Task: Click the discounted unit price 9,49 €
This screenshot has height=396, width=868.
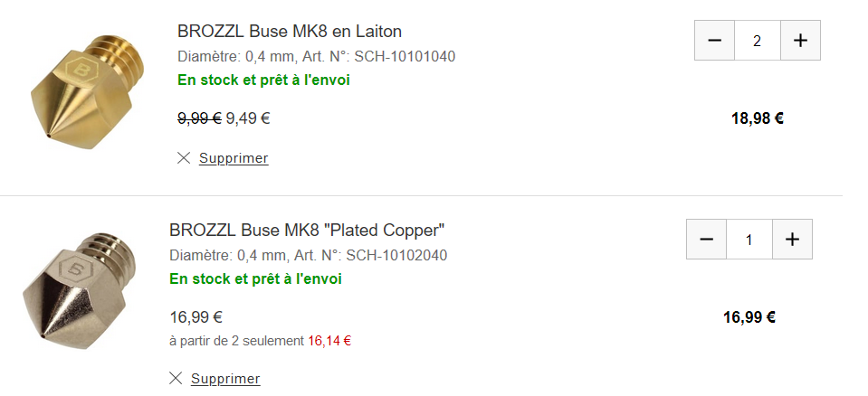Action: coord(248,118)
